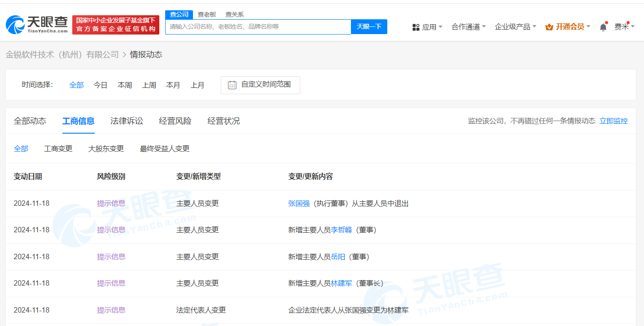
Task: Click the 天眼一下 search button
Action: click(369, 26)
